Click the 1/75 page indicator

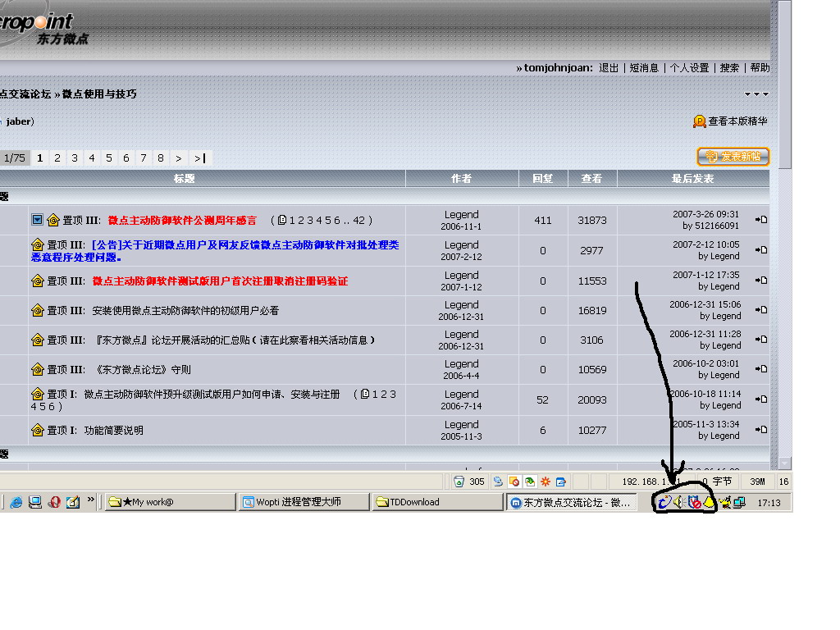15,158
